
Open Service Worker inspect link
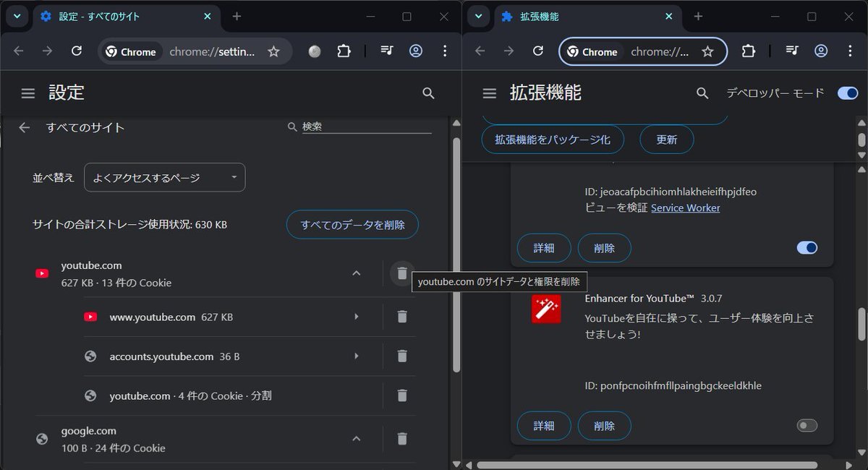coord(685,208)
